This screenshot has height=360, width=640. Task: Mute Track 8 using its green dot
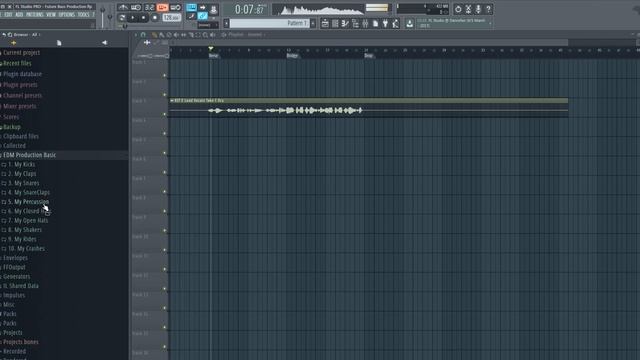pyautogui.click(x=165, y=211)
